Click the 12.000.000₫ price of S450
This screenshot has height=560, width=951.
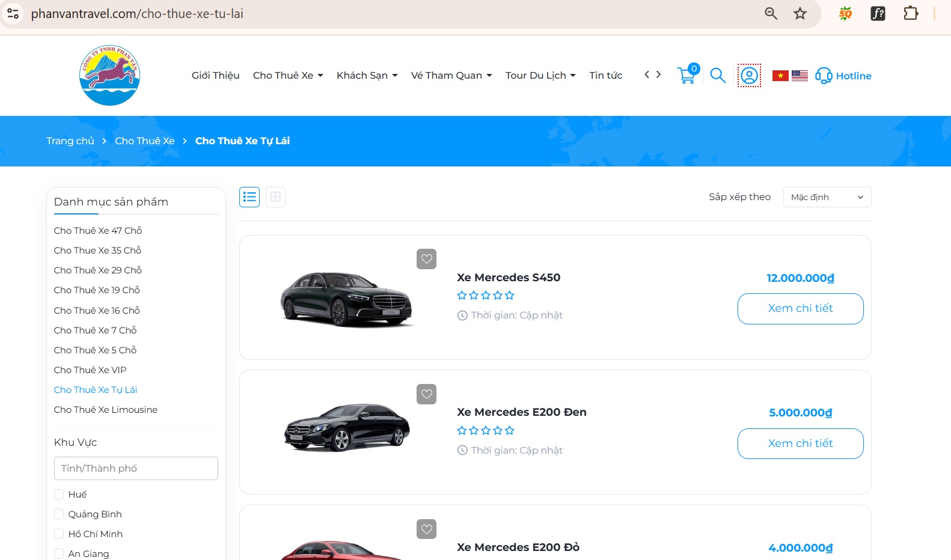pos(801,278)
